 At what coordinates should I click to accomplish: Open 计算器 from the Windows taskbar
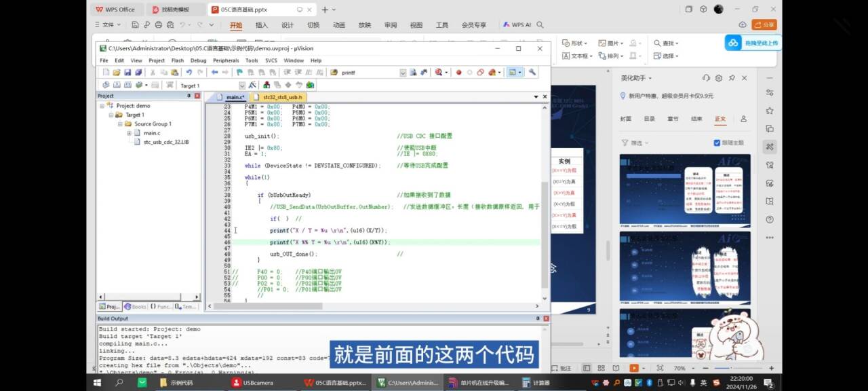[x=536, y=383]
